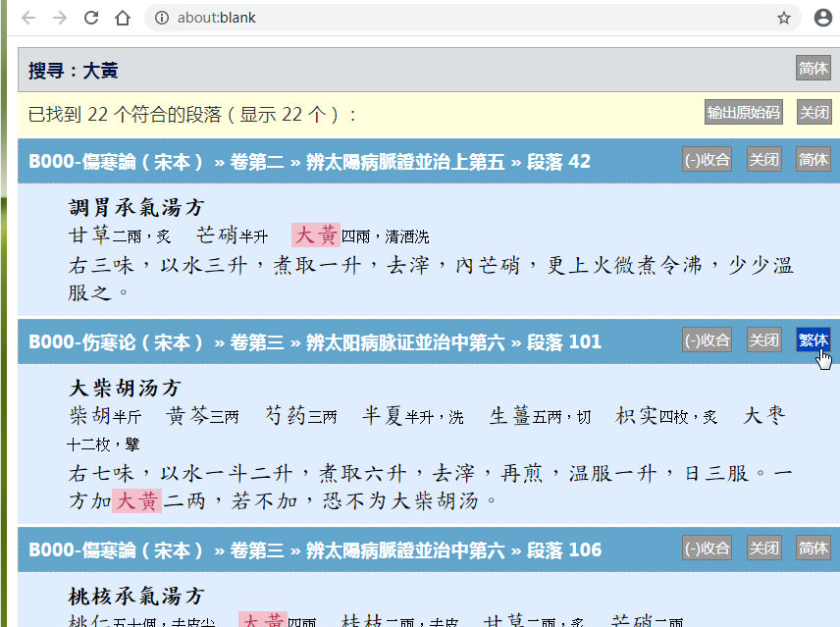Toggle 简体 in the search header bar

813,69
